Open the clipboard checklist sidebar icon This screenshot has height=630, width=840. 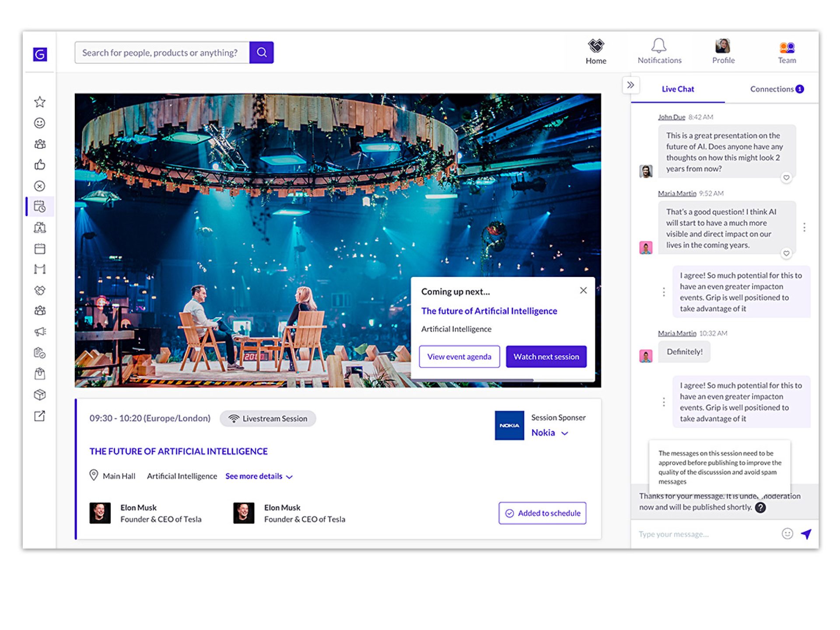point(40,353)
